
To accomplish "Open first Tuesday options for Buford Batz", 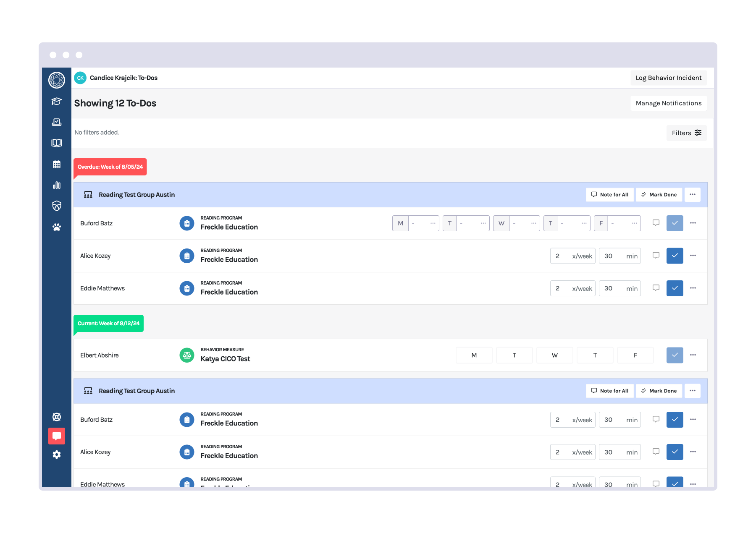I will (x=483, y=223).
